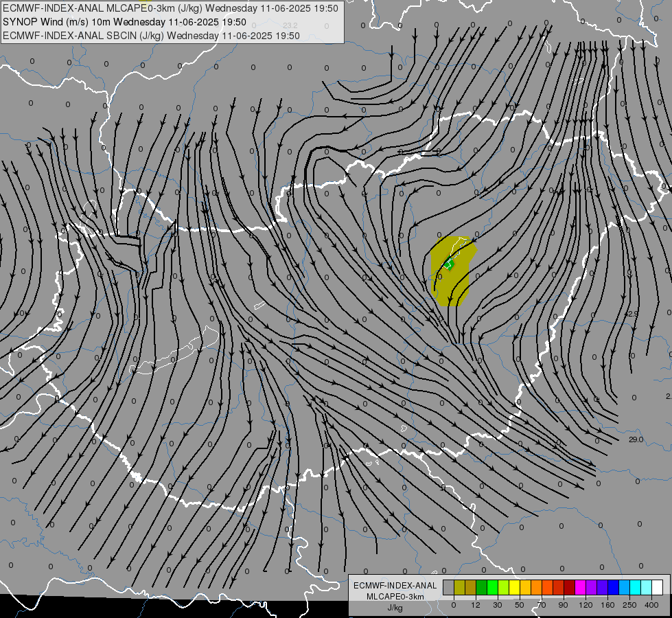Click the sky blue legend swatch
The height and width of the screenshot is (618, 672).
point(625,587)
